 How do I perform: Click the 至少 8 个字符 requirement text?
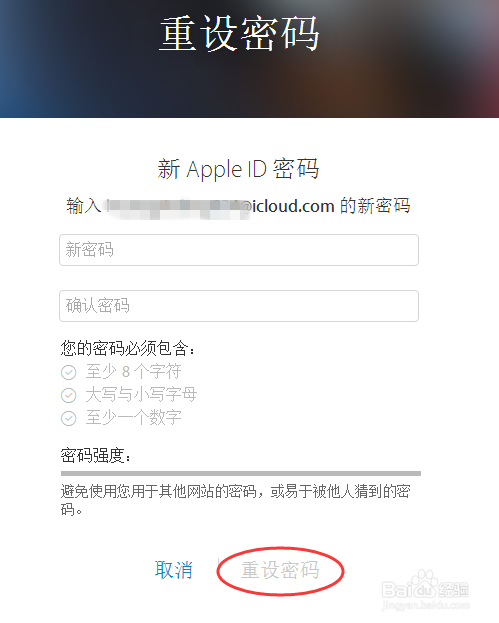(x=133, y=372)
